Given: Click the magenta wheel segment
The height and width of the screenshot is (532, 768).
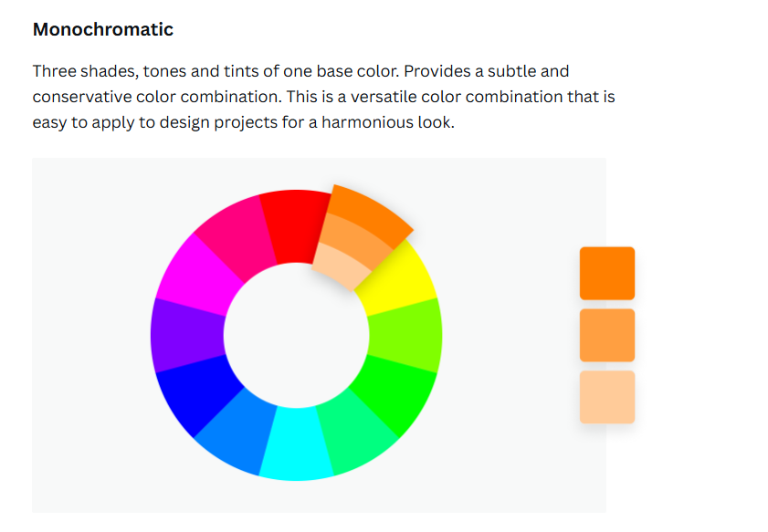Looking at the screenshot, I should click(197, 277).
